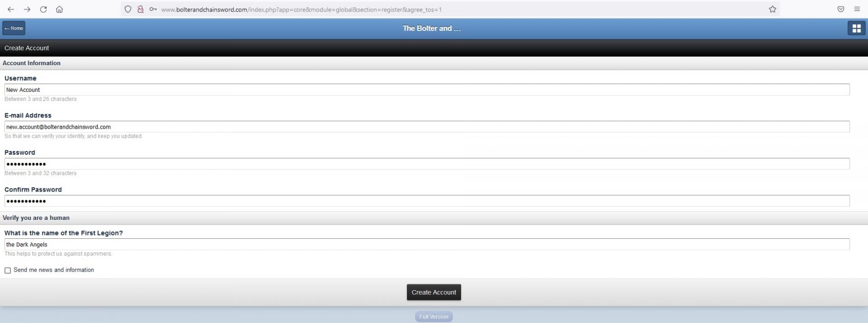Viewport: 868px width, 323px height.
Task: Enable Send me news and information checkbox
Action: [8, 270]
